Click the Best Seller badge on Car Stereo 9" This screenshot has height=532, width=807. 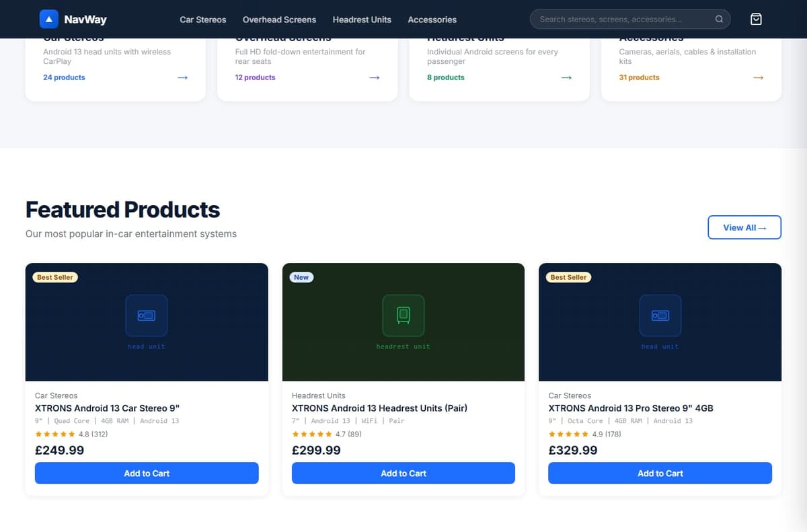tap(55, 277)
